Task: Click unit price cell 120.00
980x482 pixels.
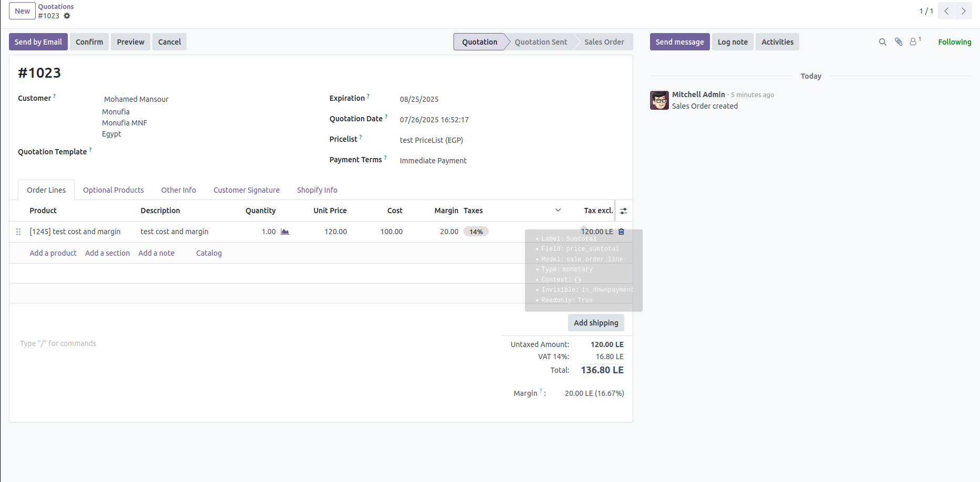Action: click(x=335, y=232)
